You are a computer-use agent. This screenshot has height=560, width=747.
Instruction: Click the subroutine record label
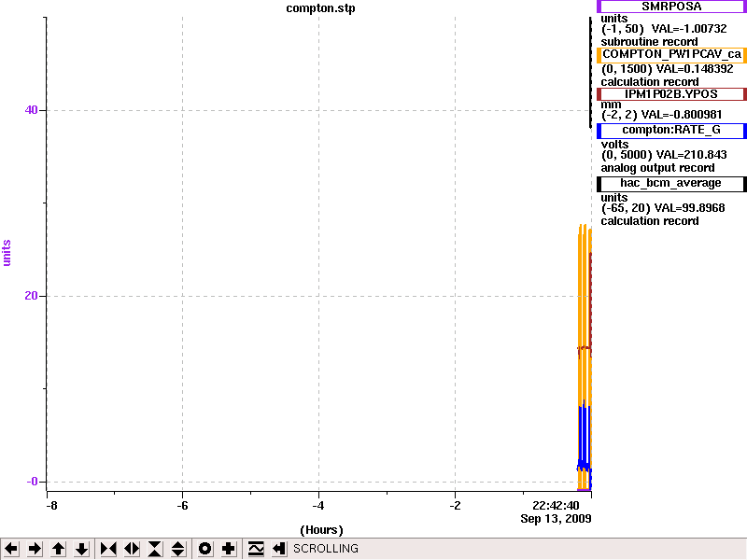(649, 42)
